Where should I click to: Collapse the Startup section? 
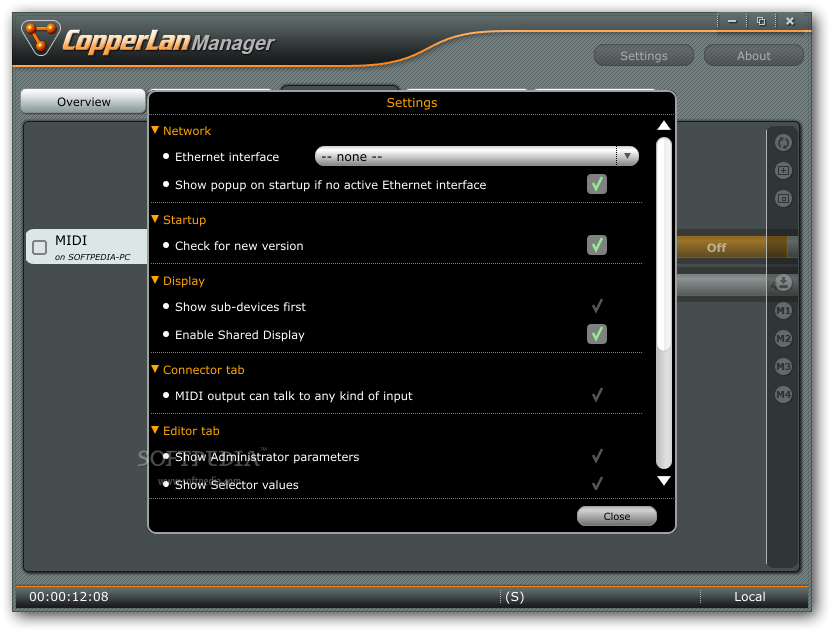click(155, 219)
